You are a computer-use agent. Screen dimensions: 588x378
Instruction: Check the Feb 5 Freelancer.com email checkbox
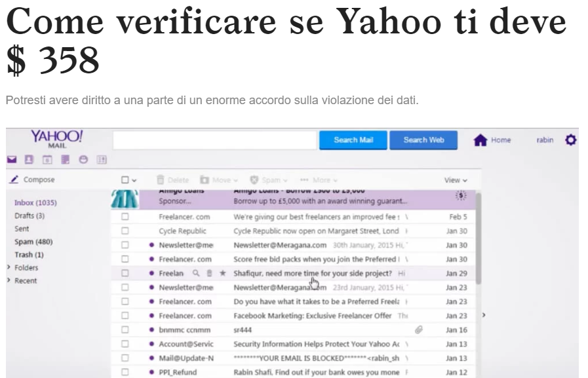(125, 217)
